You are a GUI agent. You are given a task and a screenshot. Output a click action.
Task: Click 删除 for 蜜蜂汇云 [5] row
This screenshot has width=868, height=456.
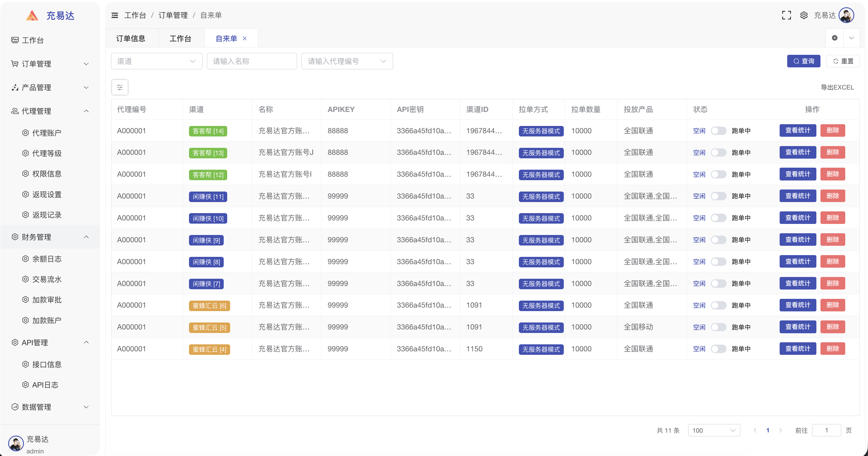point(833,327)
